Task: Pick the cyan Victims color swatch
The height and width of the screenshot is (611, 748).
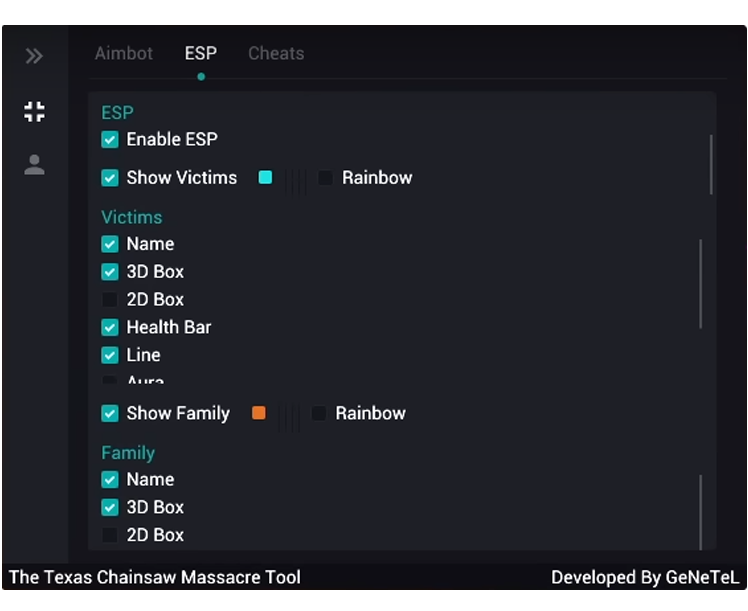Action: [x=265, y=177]
